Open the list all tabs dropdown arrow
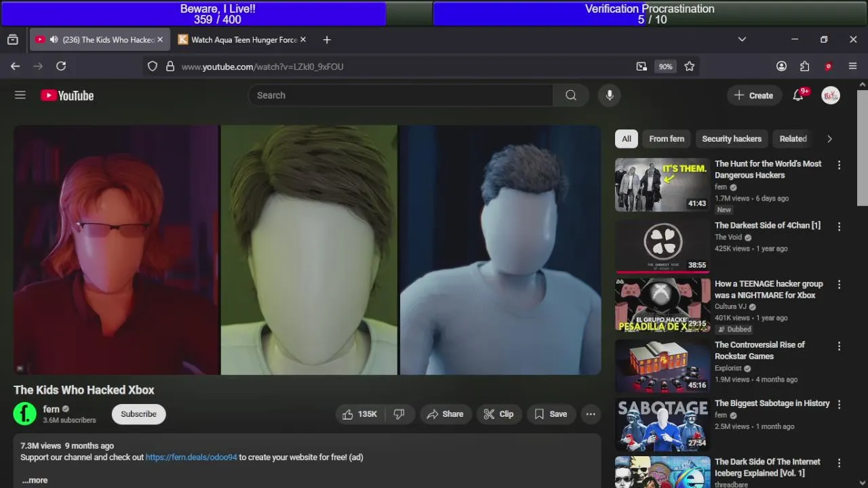Screen dimensions: 868x488 pos(742,40)
